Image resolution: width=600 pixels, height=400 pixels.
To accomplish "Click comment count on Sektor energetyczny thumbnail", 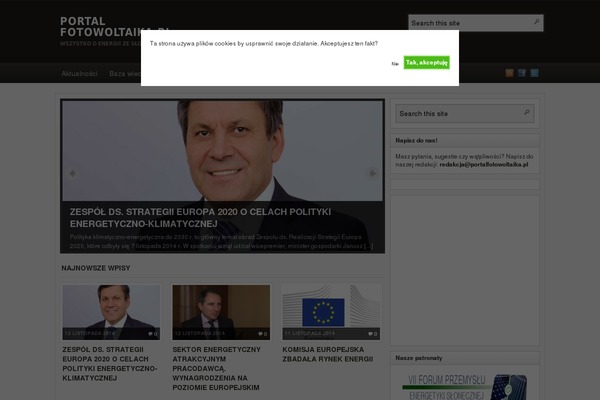I will coord(263,334).
